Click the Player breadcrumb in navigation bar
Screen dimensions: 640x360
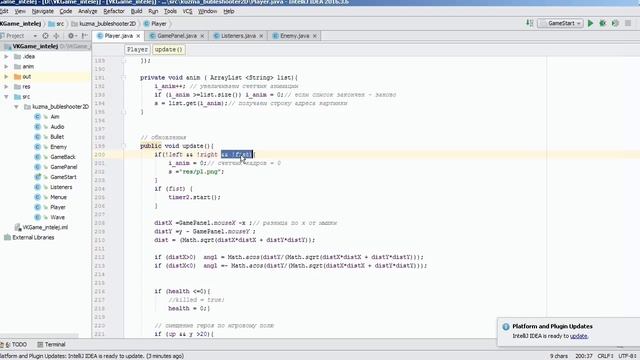click(155, 24)
